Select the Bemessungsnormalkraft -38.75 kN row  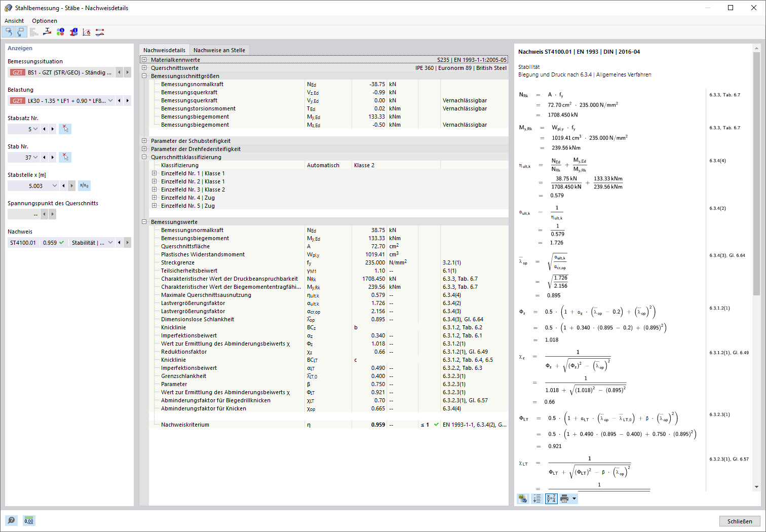point(329,84)
